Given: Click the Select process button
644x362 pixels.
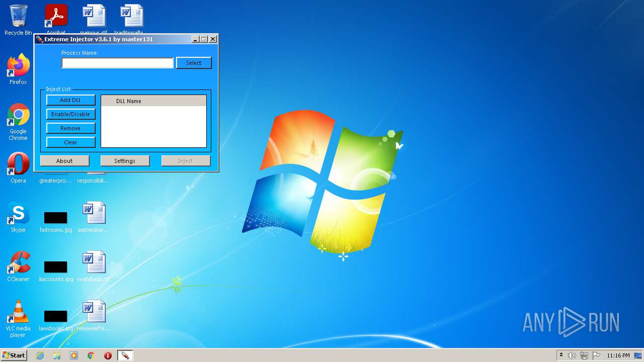Looking at the screenshot, I should (194, 63).
